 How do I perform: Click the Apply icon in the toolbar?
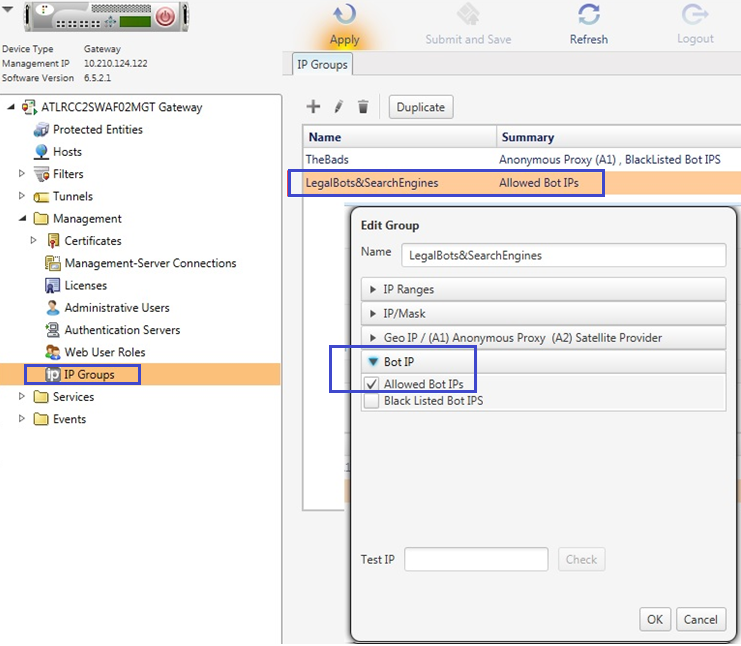tap(345, 15)
